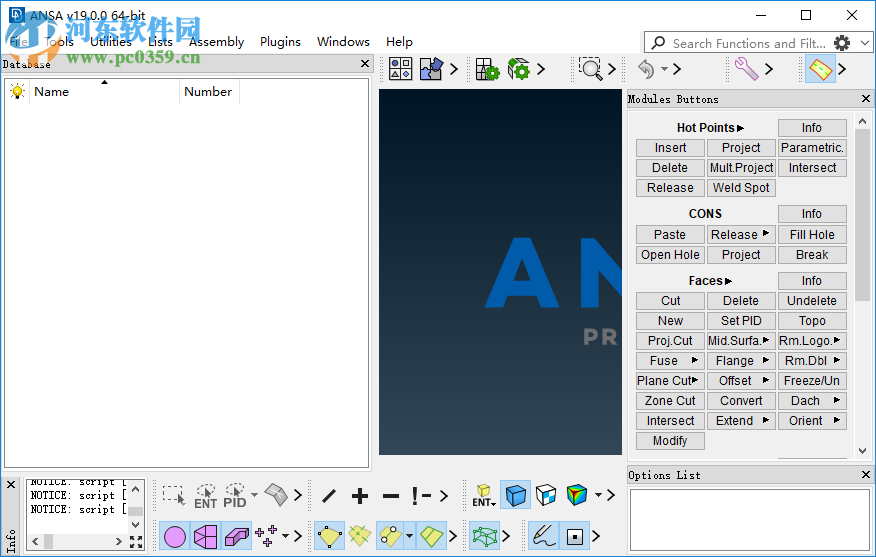Toggle the yellow polygon with nodes button
Viewport: 876px width, 557px height.
330,536
